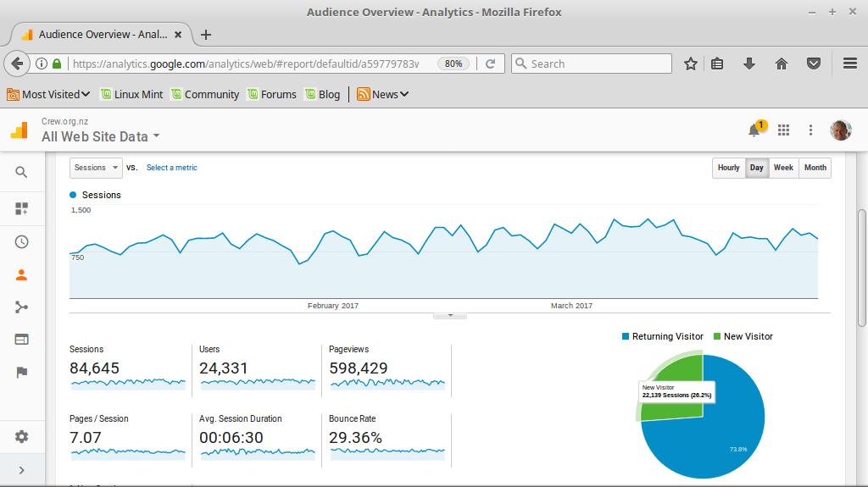This screenshot has height=487, width=868.
Task: Click the page vertical scrollbar thumb
Action: click(x=861, y=268)
